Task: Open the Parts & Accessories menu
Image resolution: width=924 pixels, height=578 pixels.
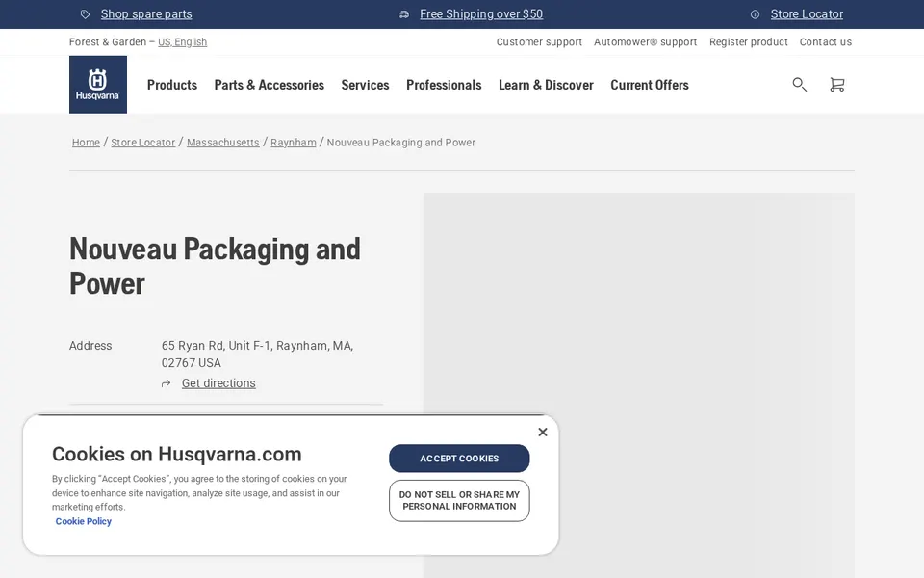Action: pos(269,85)
